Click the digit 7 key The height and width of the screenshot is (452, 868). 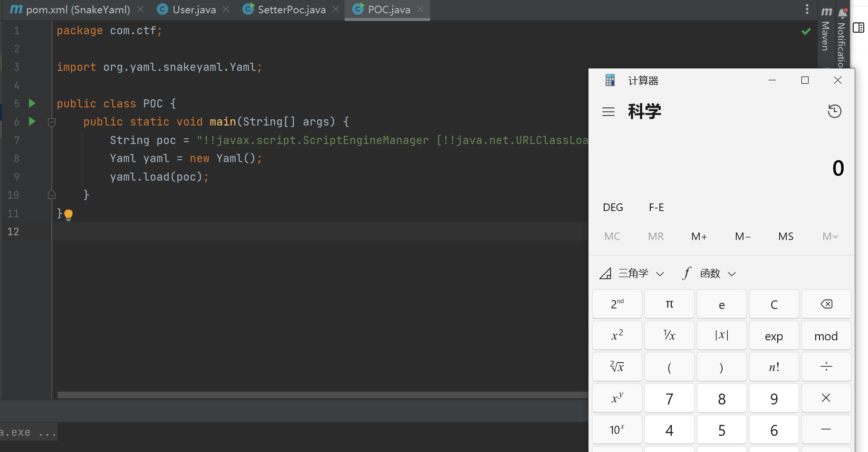tap(669, 398)
